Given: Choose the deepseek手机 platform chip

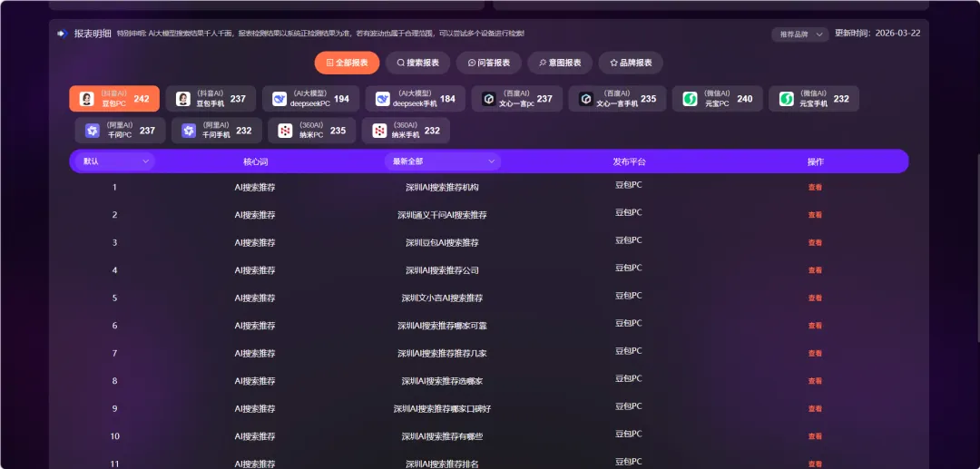Looking at the screenshot, I should pyautogui.click(x=415, y=99).
